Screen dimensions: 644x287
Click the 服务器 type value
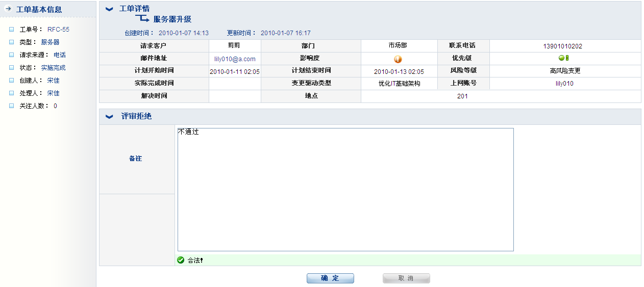pyautogui.click(x=50, y=42)
